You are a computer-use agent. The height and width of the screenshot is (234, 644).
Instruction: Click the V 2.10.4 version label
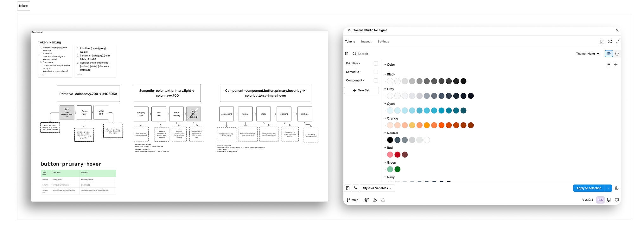click(587, 200)
